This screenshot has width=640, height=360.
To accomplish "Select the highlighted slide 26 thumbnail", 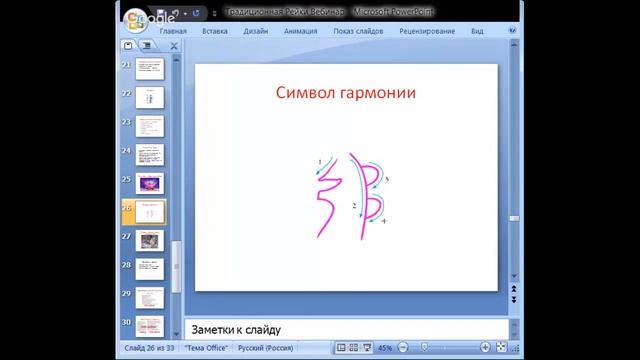I will 150,212.
